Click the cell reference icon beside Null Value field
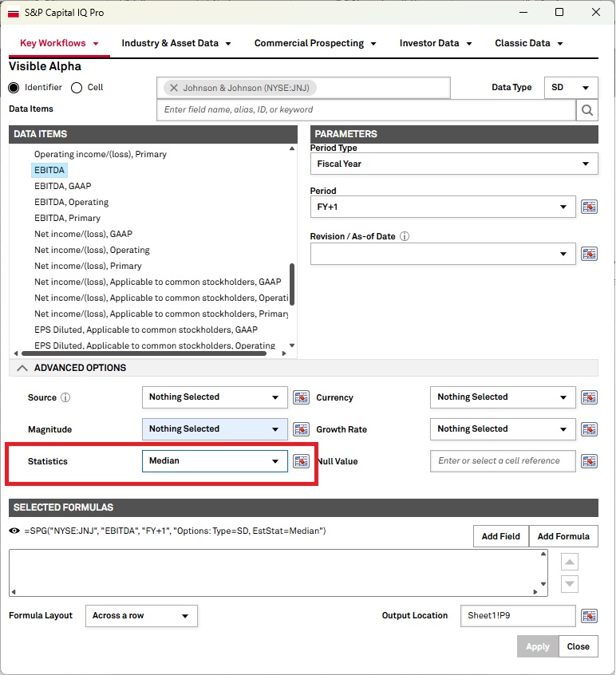 tap(589, 461)
